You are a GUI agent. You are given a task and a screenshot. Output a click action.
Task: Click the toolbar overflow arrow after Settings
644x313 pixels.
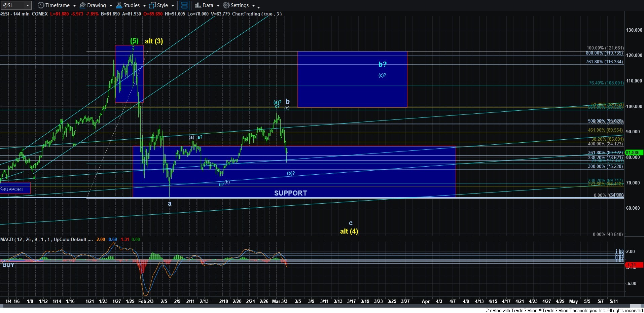258,6
